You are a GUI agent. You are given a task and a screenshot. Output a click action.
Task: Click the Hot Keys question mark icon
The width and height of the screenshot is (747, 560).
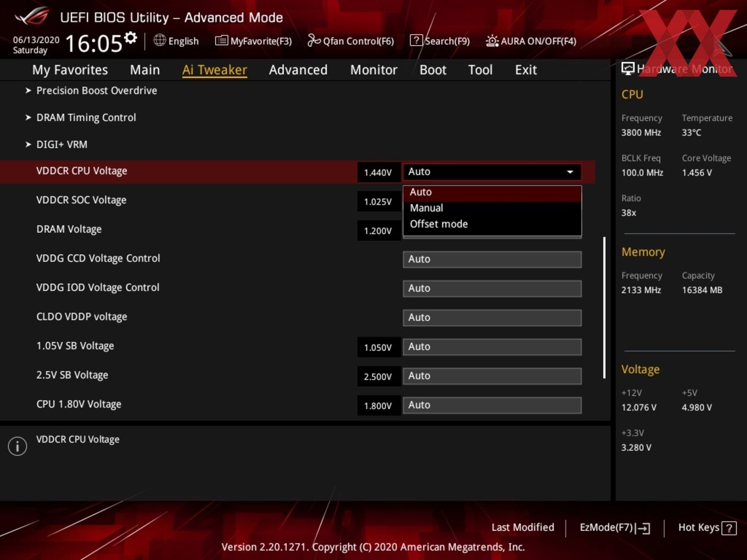tap(729, 528)
